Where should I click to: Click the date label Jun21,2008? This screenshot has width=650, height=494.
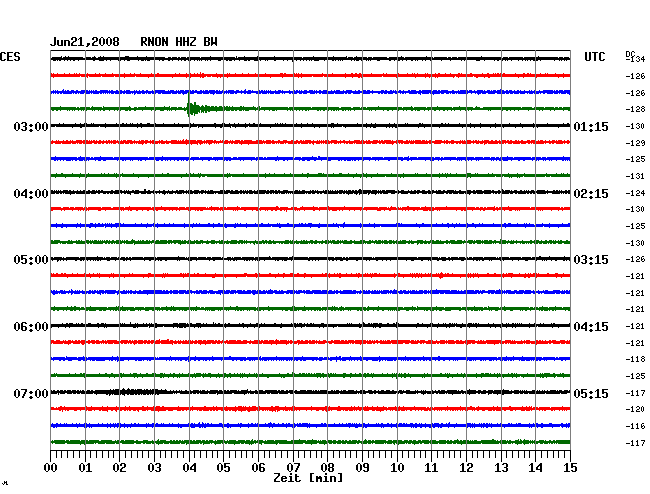pyautogui.click(x=85, y=42)
